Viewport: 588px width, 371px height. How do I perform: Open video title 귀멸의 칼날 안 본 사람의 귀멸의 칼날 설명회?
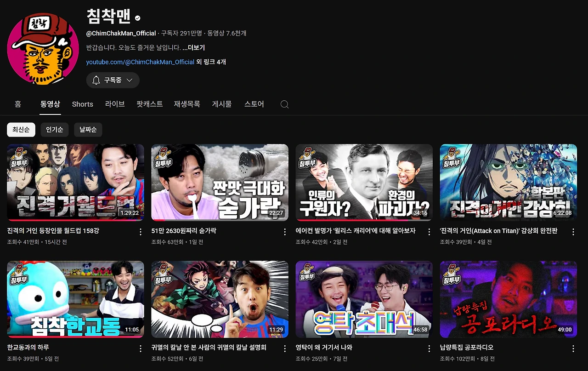click(209, 347)
